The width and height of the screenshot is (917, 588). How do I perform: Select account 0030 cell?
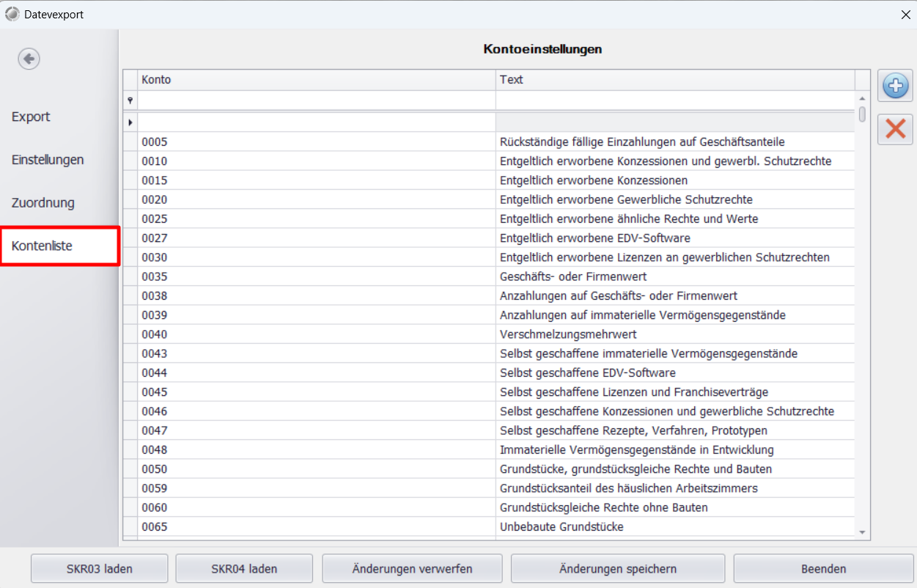pyautogui.click(x=317, y=257)
